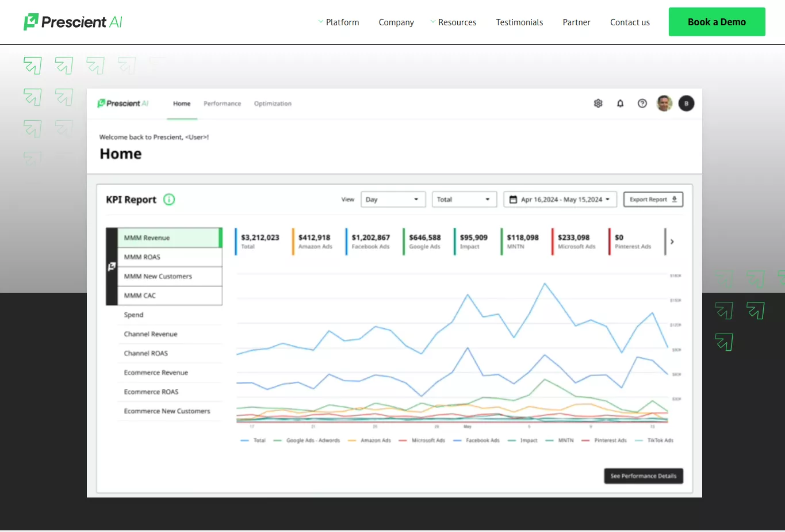Open the notifications bell icon
785x532 pixels.
tap(620, 104)
